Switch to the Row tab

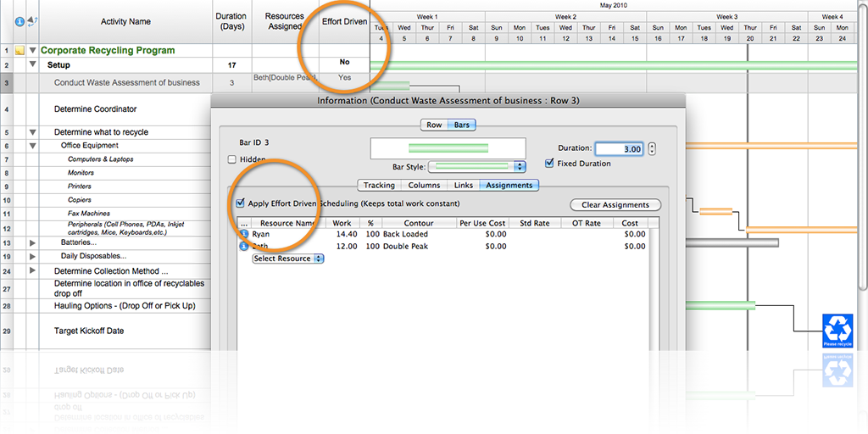(434, 125)
